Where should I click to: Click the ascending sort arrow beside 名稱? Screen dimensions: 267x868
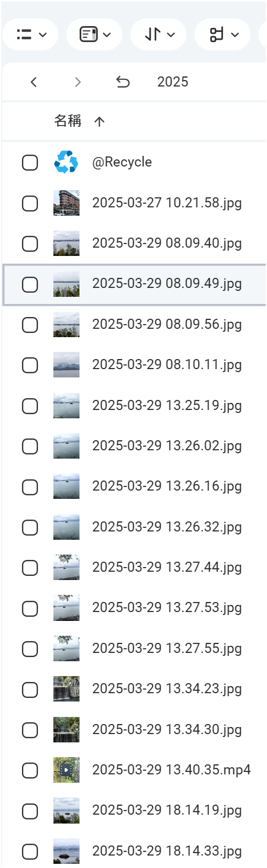[99, 122]
